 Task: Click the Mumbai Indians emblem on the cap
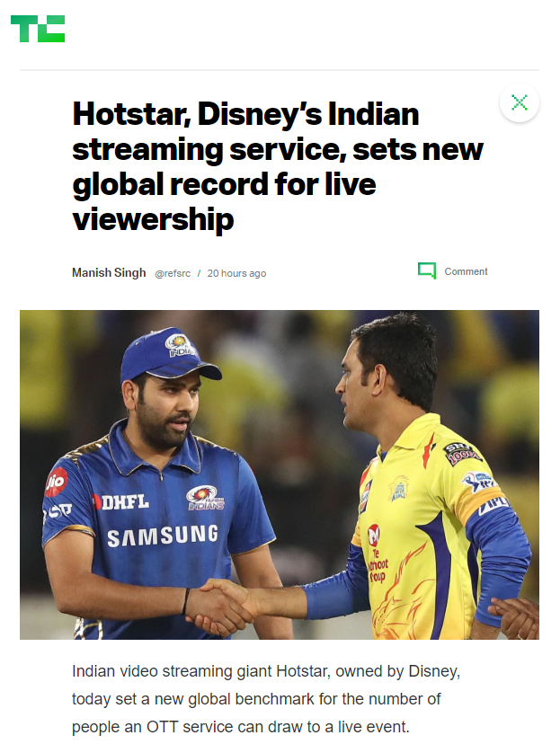tap(181, 345)
